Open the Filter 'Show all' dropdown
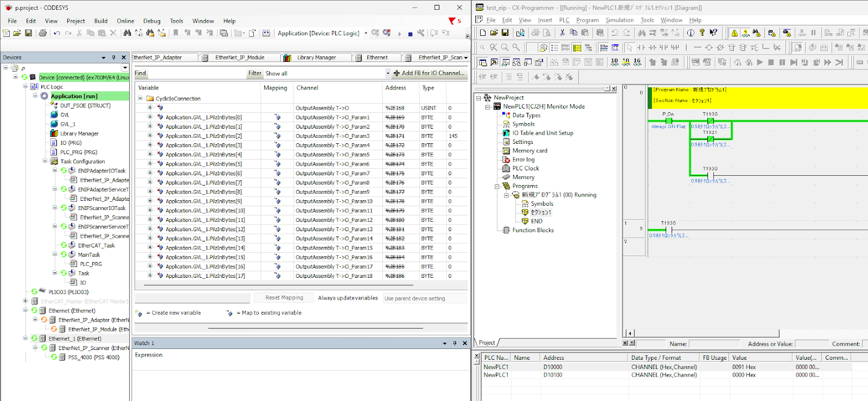 [x=388, y=73]
